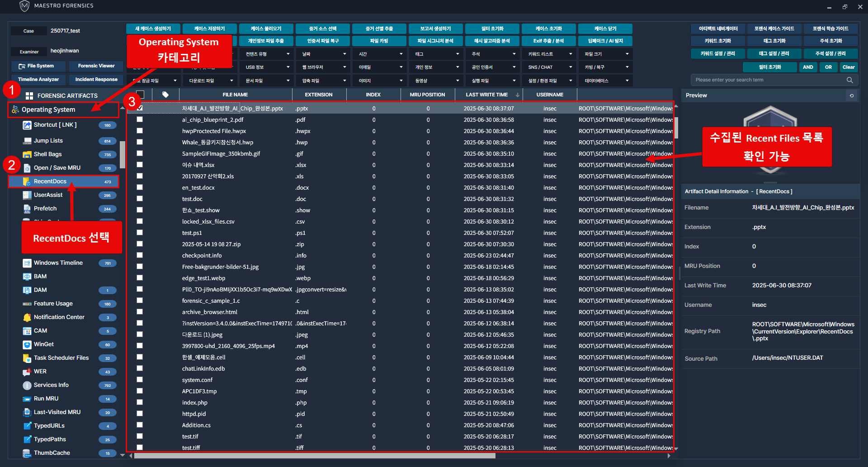868x467 pixels.
Task: Check the box for ai_chip_blueprint_2.pdf
Action: pos(140,119)
